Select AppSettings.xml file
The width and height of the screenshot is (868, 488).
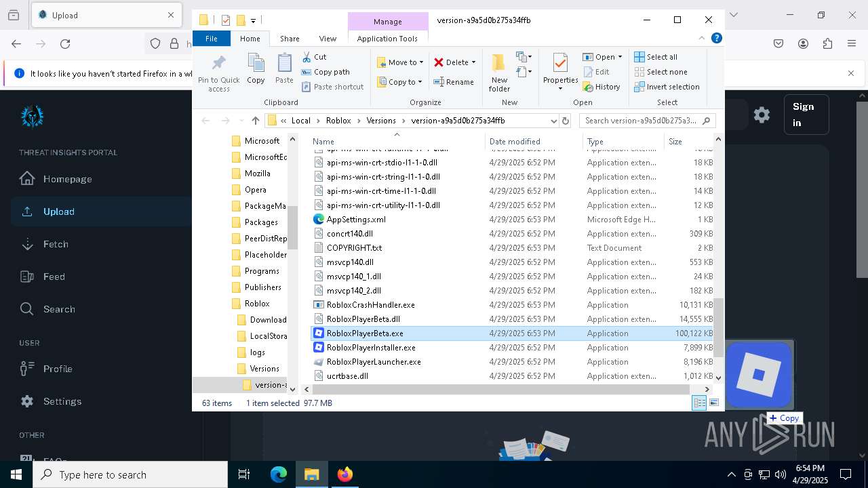pos(512,220)
